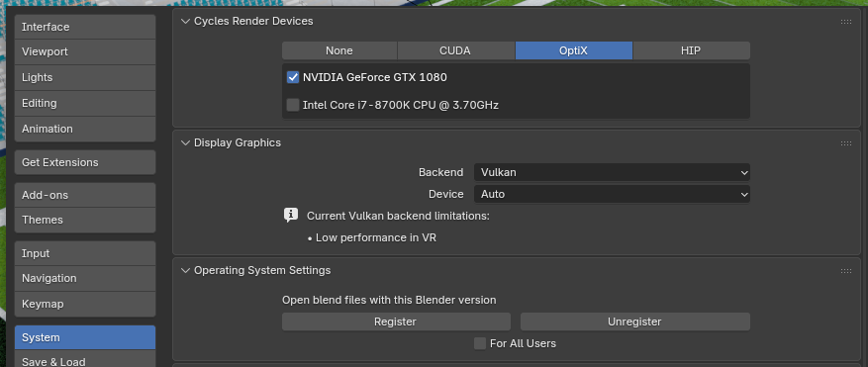868x367 pixels.
Task: Click the Display Graphics title
Action: (x=238, y=142)
